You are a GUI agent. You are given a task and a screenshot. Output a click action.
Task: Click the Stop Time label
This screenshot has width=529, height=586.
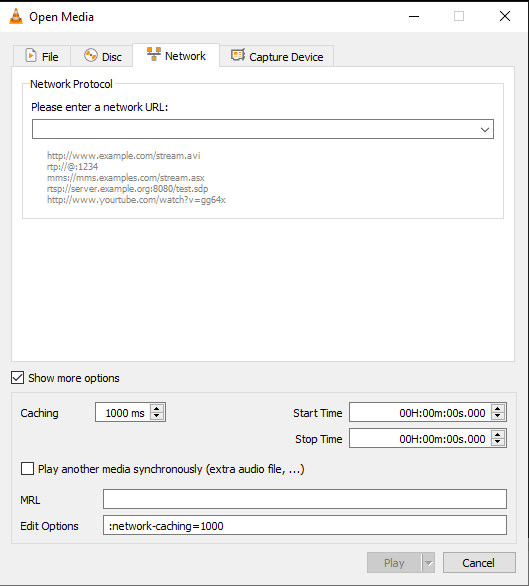coord(319,439)
